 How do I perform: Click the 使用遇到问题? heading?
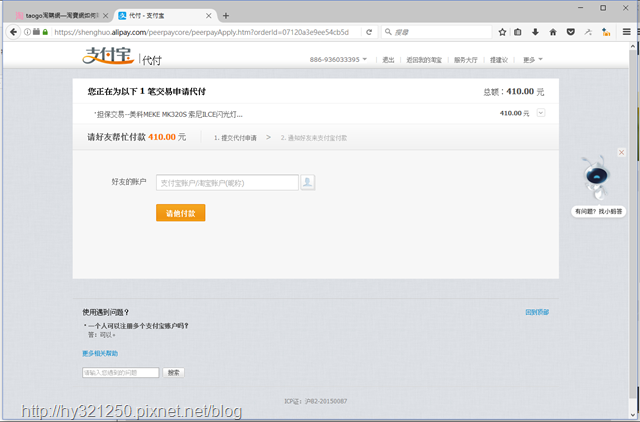click(x=105, y=312)
